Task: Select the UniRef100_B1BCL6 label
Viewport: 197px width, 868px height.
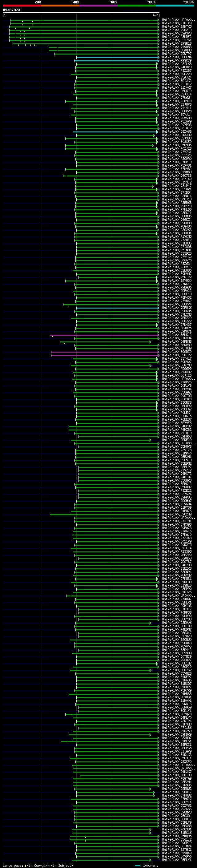Action: pyautogui.click(x=177, y=833)
